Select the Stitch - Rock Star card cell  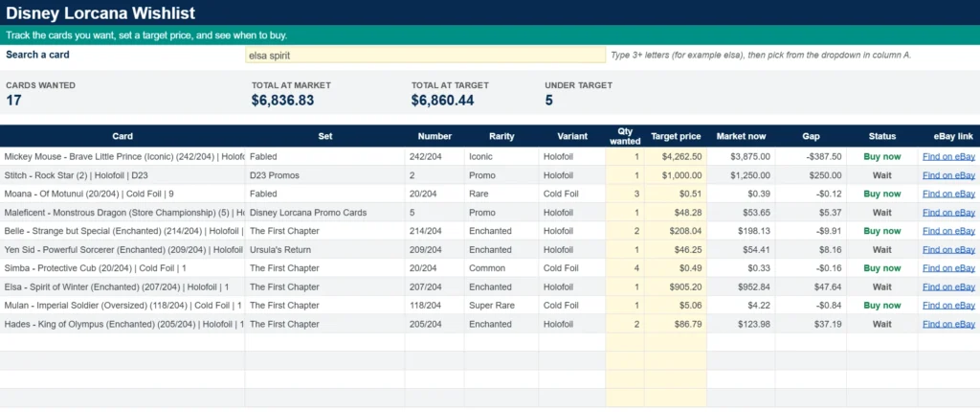click(x=122, y=175)
